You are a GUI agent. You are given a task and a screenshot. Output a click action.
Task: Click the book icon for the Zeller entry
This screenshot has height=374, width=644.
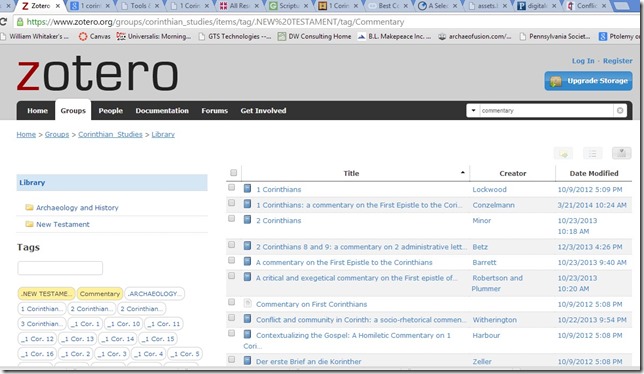[247, 361]
